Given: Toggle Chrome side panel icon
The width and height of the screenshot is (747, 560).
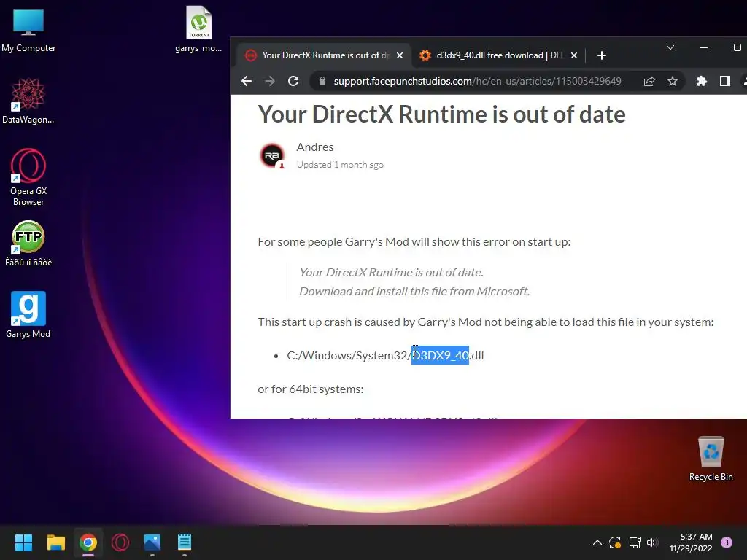Looking at the screenshot, I should (x=724, y=82).
